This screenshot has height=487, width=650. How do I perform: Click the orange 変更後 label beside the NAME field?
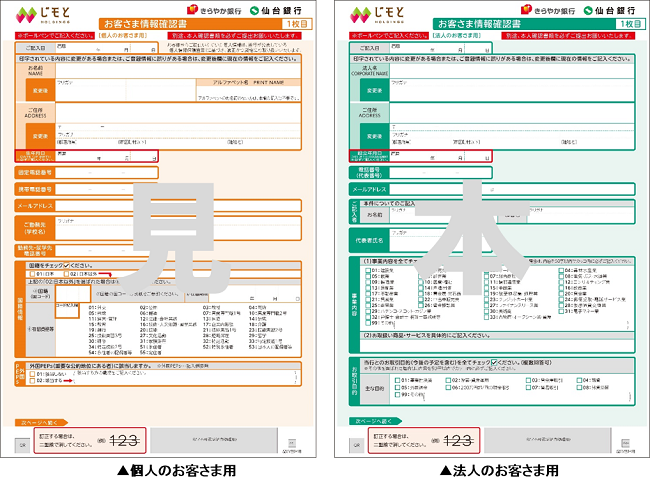tap(41, 90)
